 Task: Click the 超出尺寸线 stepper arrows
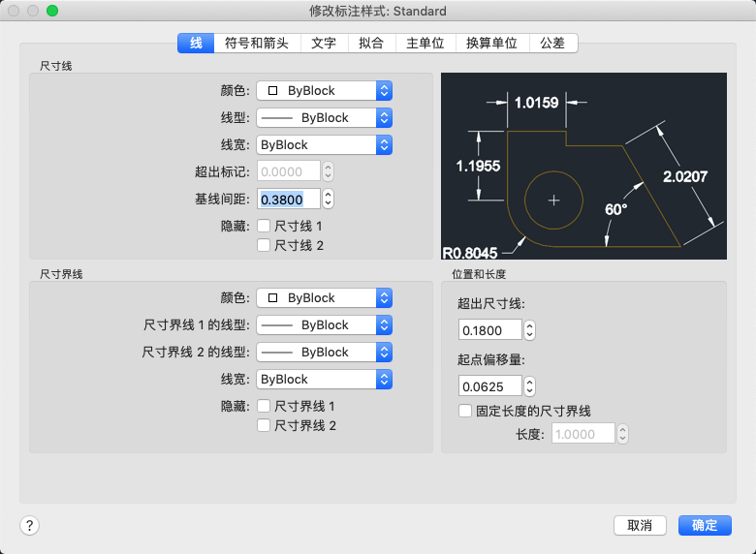[530, 330]
